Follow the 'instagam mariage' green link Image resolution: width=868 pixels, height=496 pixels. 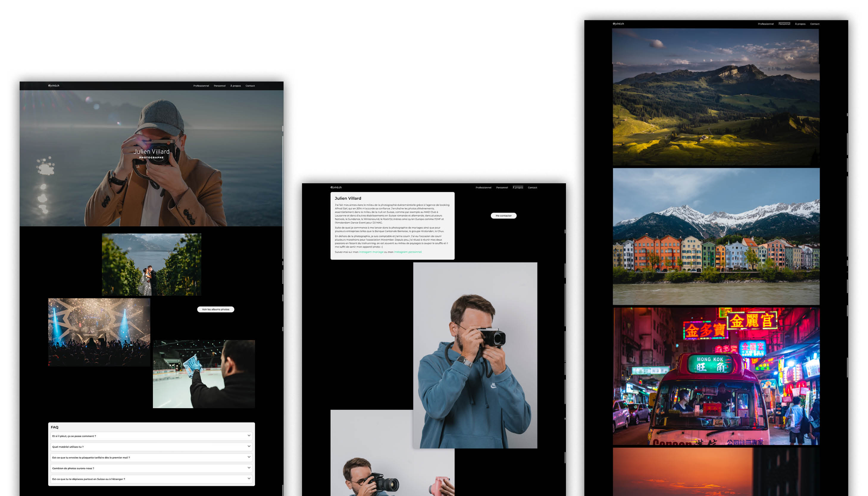pos(371,252)
